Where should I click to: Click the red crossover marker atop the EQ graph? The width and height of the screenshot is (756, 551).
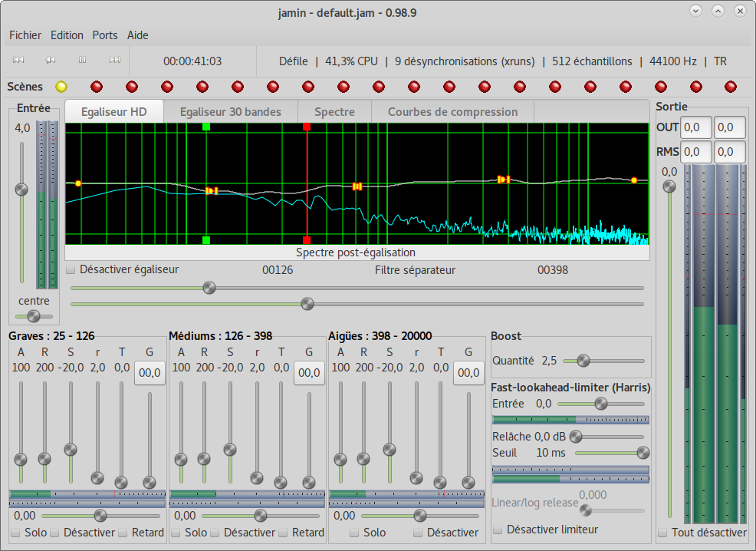click(307, 127)
